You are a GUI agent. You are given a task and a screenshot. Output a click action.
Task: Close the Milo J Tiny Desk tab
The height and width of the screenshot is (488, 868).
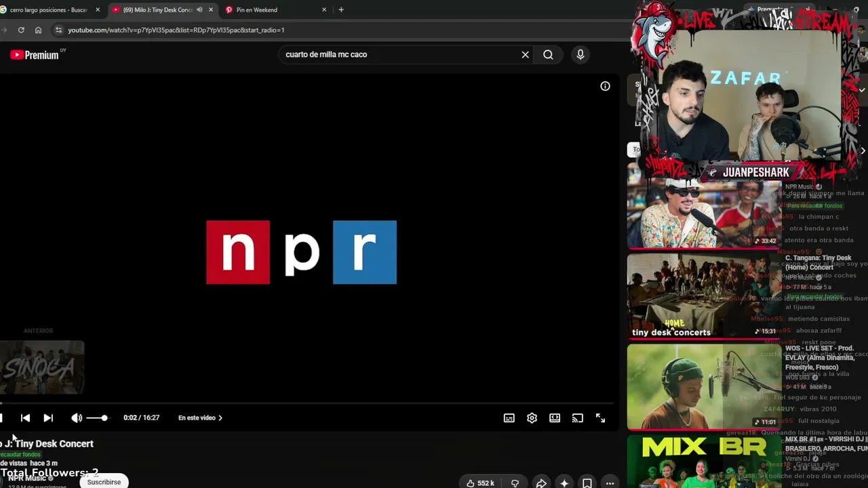tap(211, 10)
